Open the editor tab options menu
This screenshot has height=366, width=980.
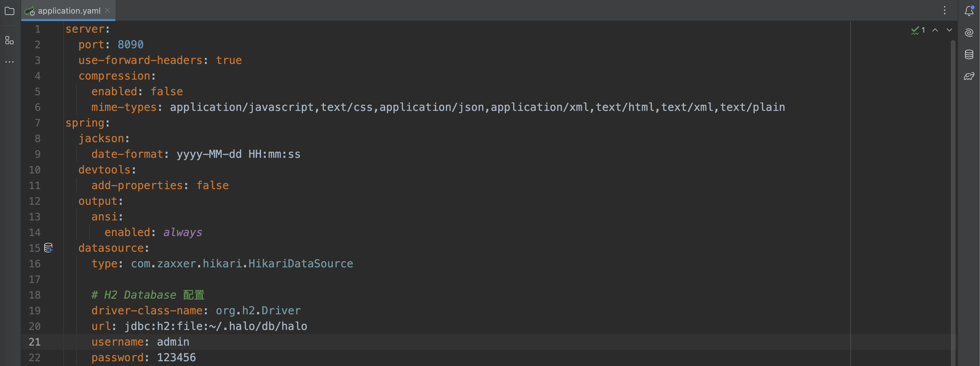pyautogui.click(x=945, y=11)
